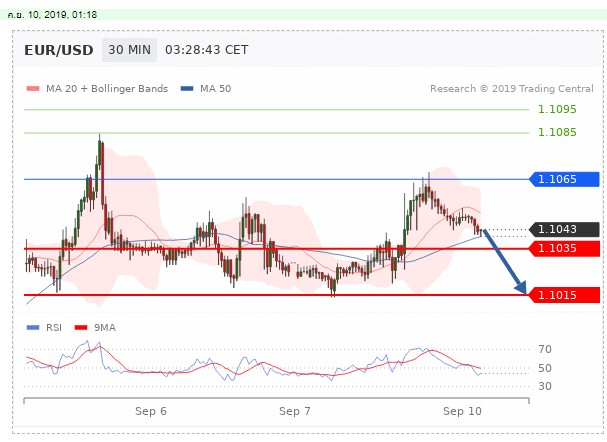
Task: Click the red 1.1035 support price tag
Action: 564,248
